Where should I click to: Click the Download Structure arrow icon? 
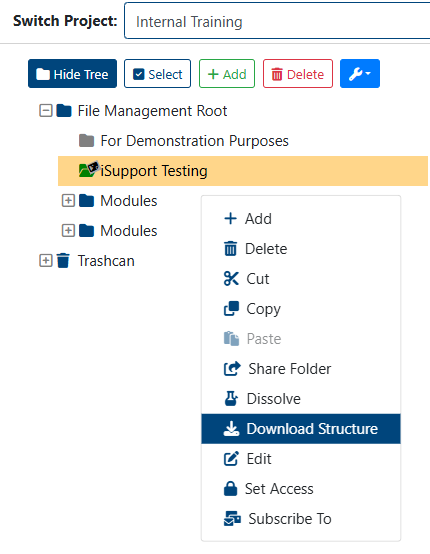[x=231, y=429]
